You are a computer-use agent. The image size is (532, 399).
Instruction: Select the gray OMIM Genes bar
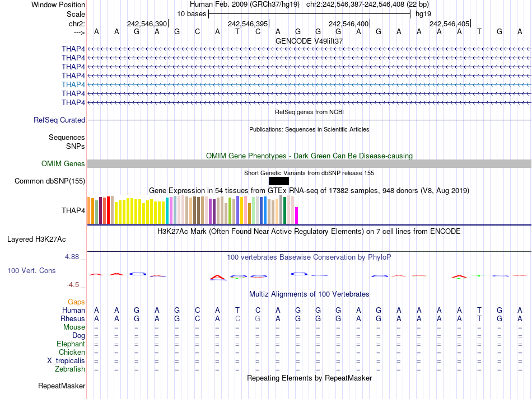pyautogui.click(x=309, y=163)
